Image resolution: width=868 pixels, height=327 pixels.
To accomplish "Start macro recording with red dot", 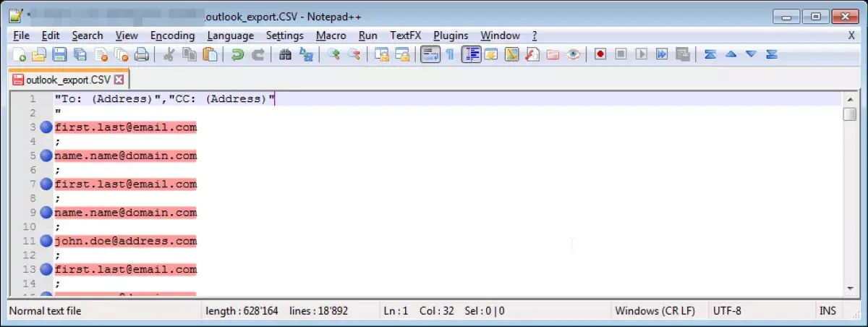I will 600,54.
